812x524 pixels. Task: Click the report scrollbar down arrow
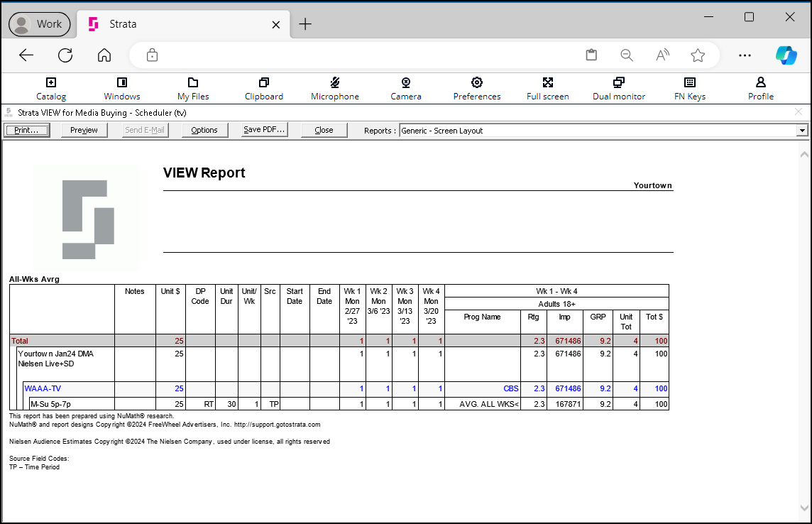click(803, 508)
